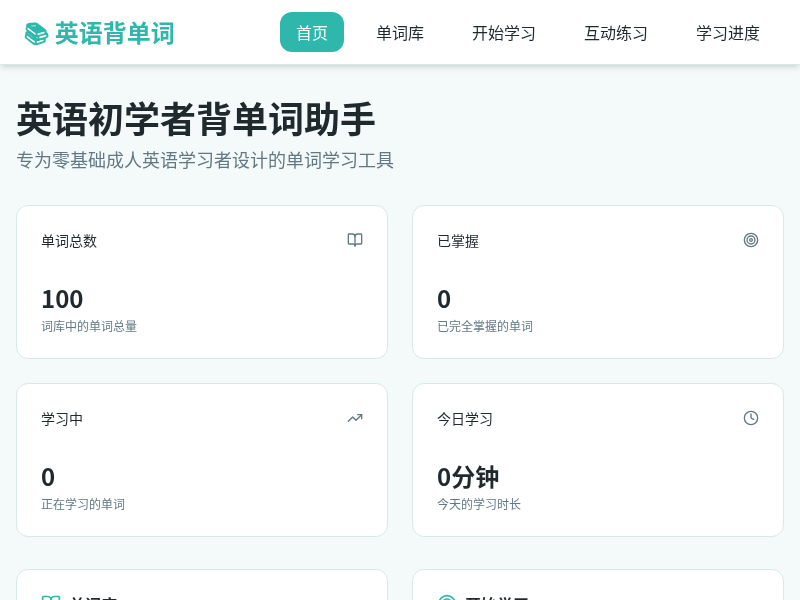Click the teal open-book logo icon
Image resolution: width=800 pixels, height=600 pixels.
click(37, 32)
